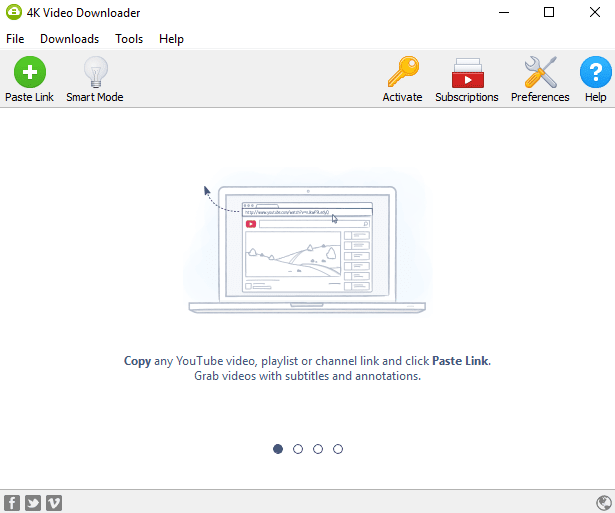
Task: Maximize the 4K Video Downloader window
Action: pyautogui.click(x=549, y=13)
